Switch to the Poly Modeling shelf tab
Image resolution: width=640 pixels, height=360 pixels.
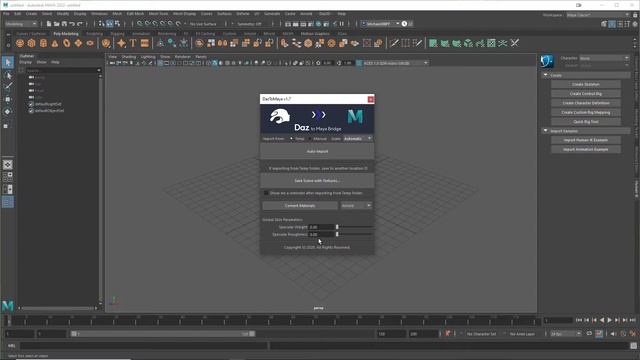point(66,33)
